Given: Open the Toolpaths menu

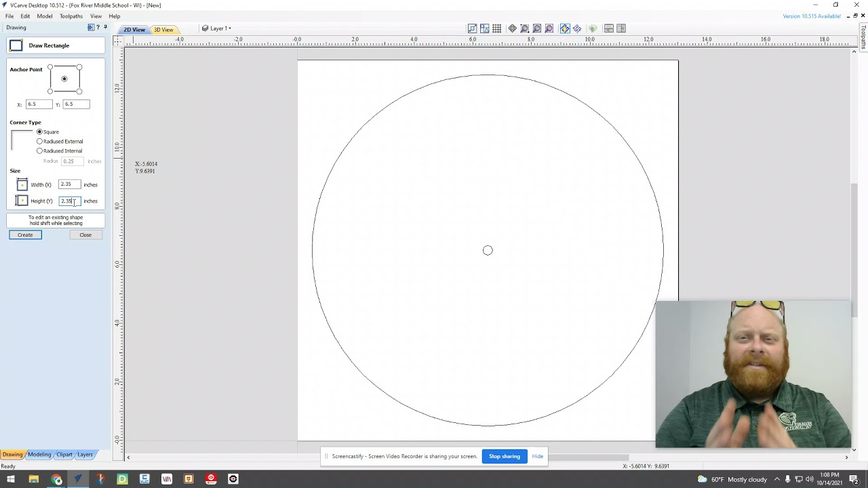Looking at the screenshot, I should point(71,16).
